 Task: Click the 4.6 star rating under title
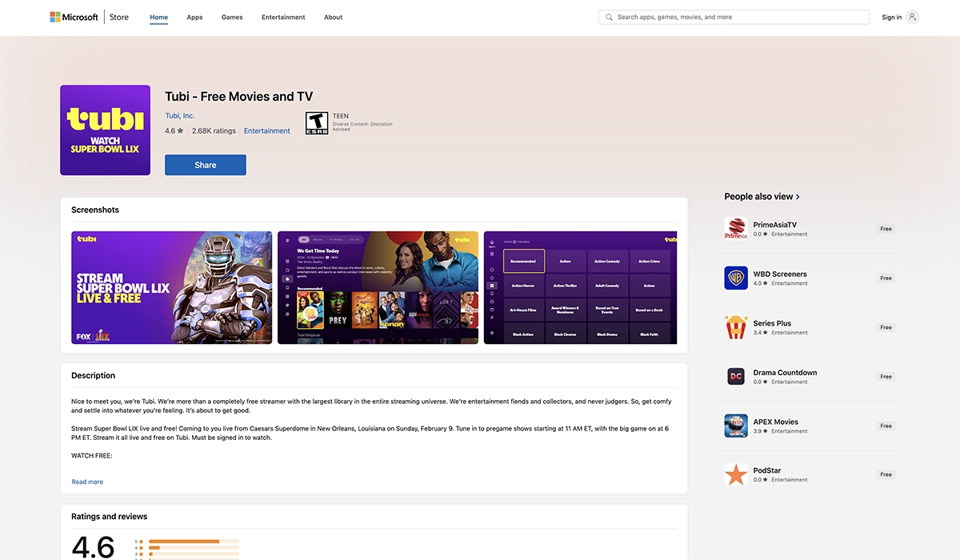pyautogui.click(x=174, y=131)
